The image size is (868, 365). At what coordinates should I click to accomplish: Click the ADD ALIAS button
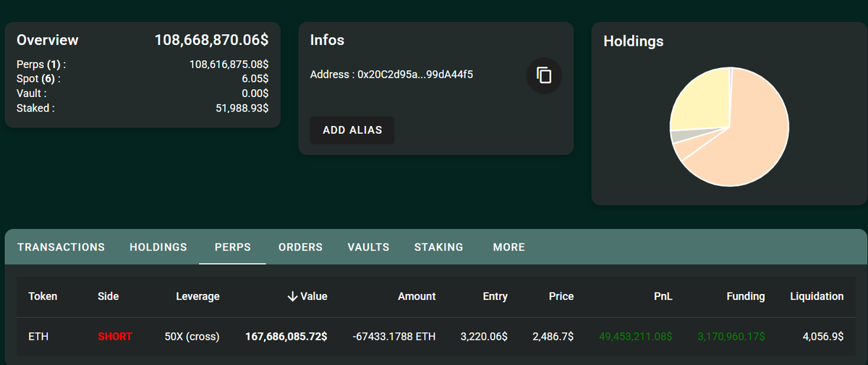coord(352,130)
